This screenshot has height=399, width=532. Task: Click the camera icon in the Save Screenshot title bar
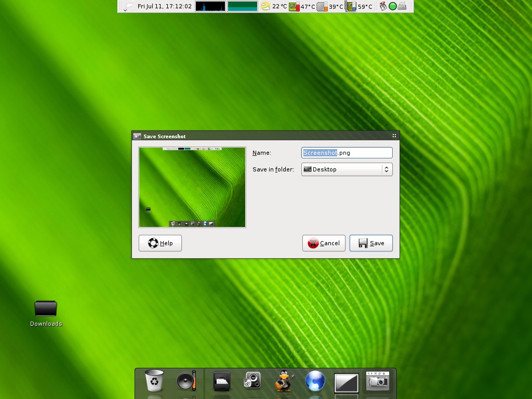[x=137, y=136]
